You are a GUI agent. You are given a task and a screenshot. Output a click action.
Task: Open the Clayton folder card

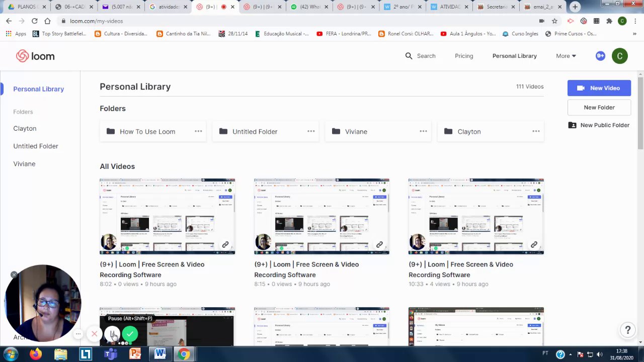pos(491,132)
